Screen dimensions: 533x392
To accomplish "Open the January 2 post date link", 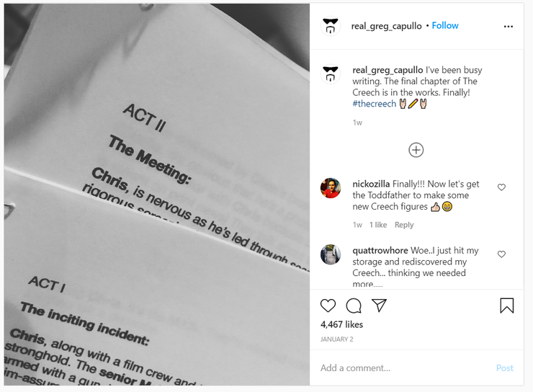I will click(x=336, y=339).
